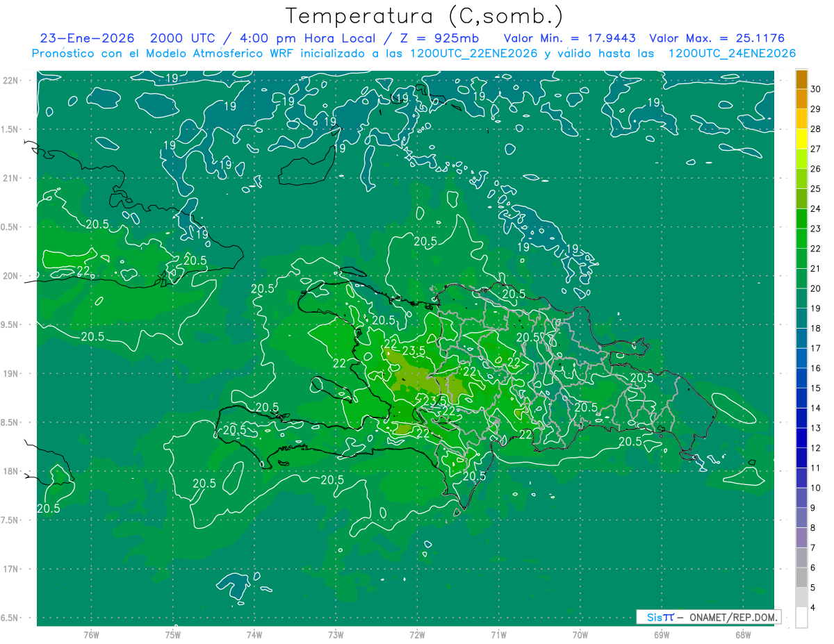Image resolution: width=834 pixels, height=644 pixels.
Task: Click "Valor Max. = 25.1176" in the header
Action: [717, 38]
